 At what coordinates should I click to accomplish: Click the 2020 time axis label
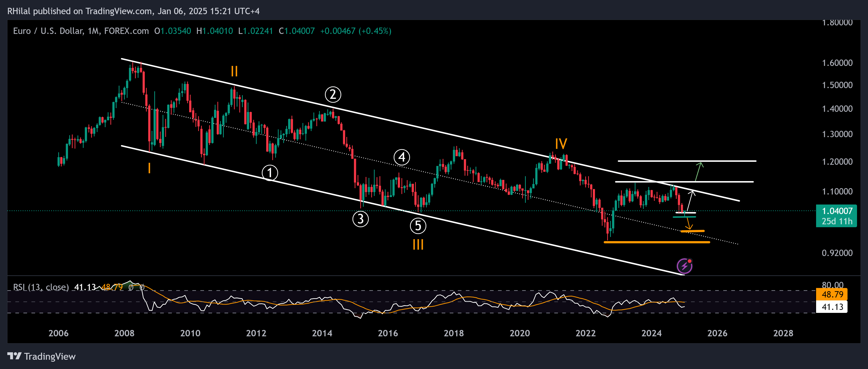coord(520,333)
